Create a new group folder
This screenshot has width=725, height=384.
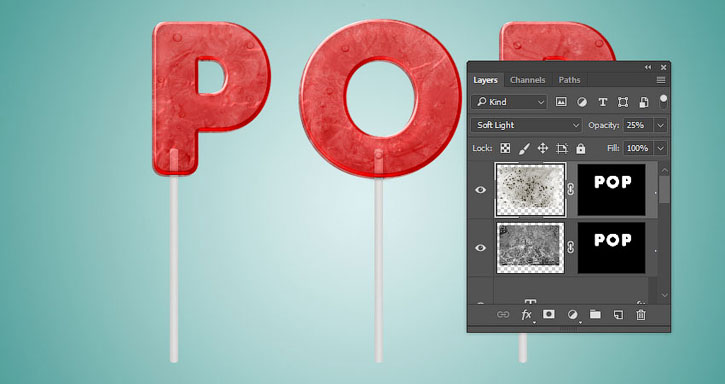[595, 315]
